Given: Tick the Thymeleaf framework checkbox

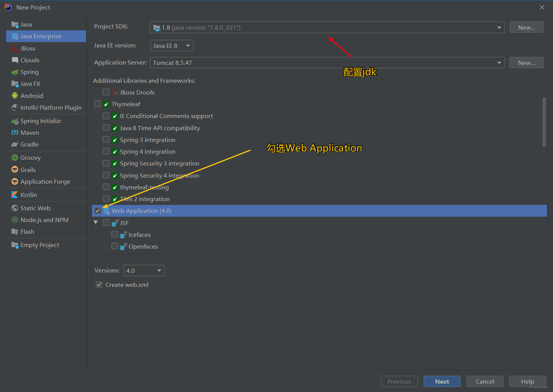Looking at the screenshot, I should 98,104.
